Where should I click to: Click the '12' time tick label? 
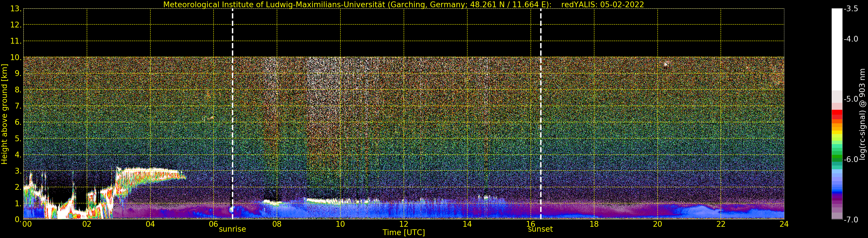coord(404,224)
